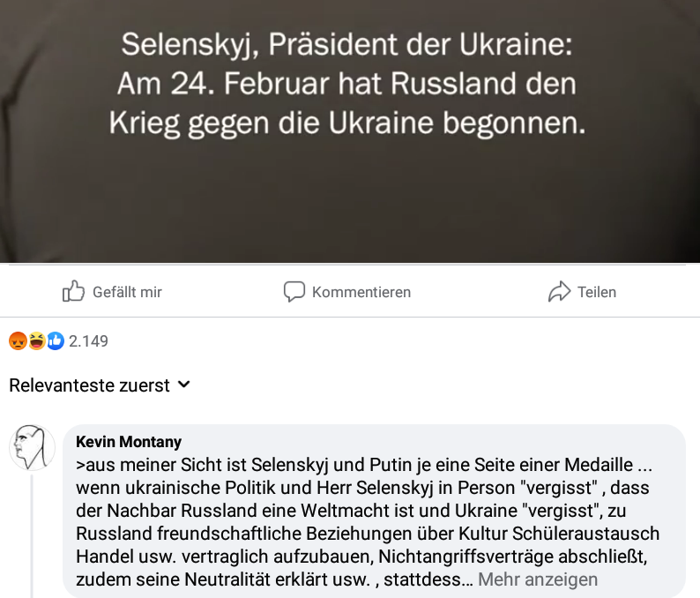Expand comment with Mehr anzeigen
Viewport: 700px width, 598px height.
pos(538,579)
